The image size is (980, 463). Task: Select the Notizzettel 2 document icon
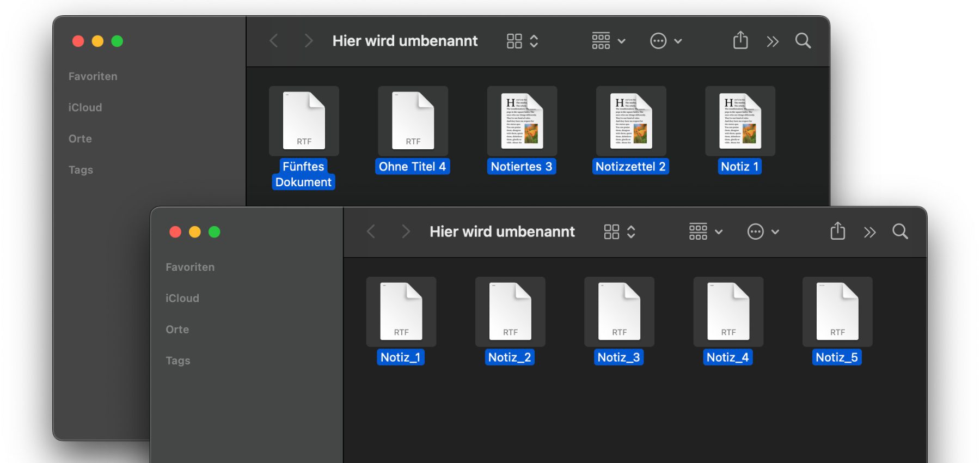pyautogui.click(x=631, y=121)
